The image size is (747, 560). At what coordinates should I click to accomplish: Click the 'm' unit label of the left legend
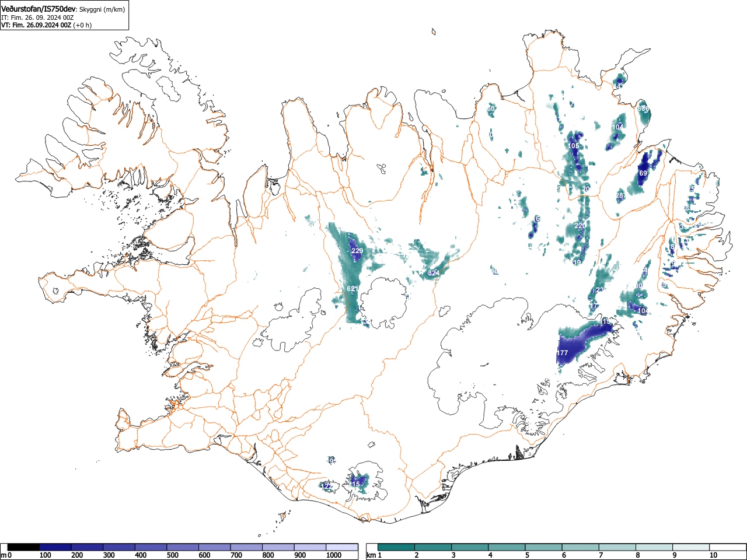pos(4,555)
